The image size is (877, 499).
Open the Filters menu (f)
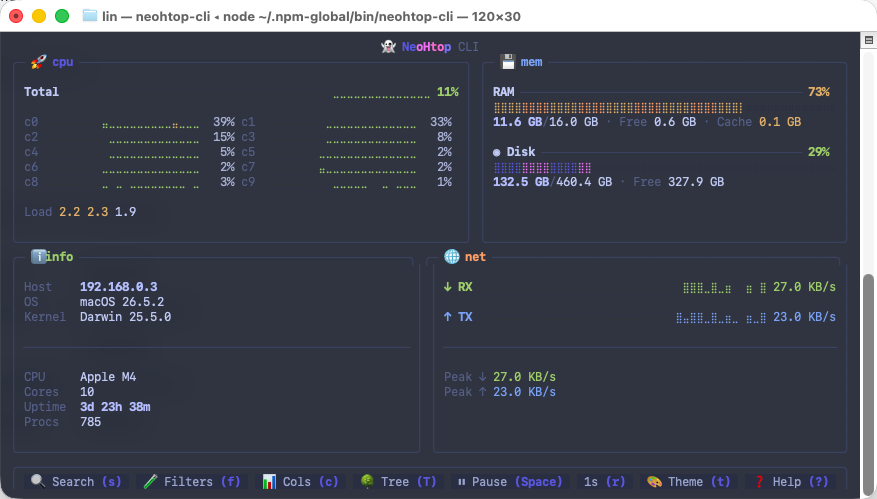[x=192, y=482]
